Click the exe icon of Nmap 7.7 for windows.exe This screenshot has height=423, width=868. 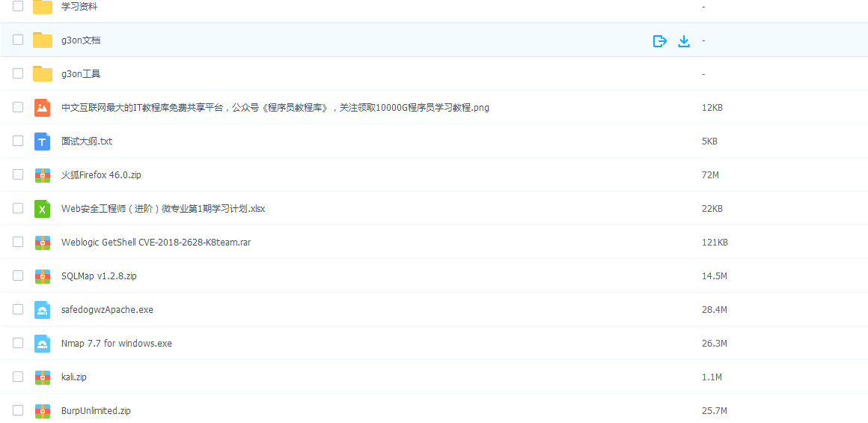[43, 344]
